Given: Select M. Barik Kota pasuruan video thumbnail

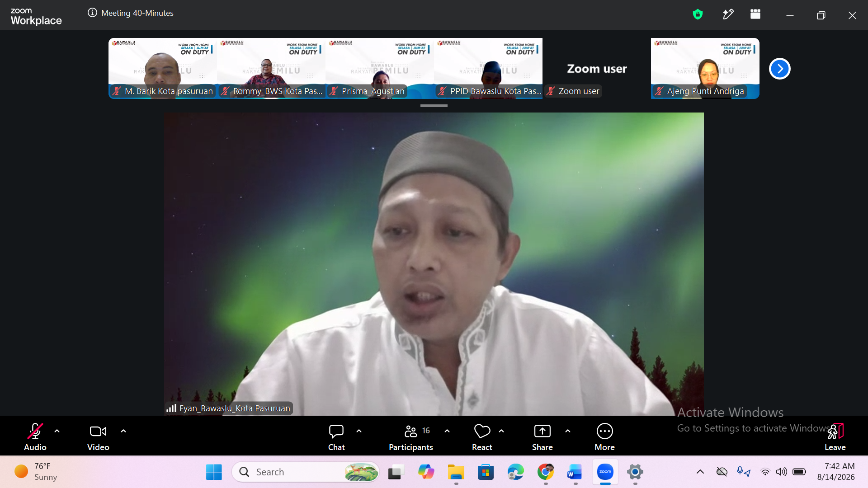Looking at the screenshot, I should (163, 68).
